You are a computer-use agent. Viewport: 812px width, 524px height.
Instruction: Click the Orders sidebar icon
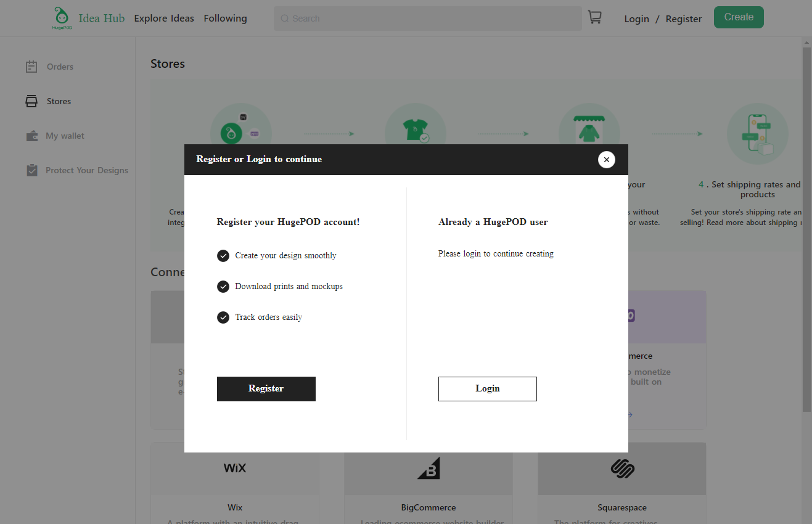click(31, 67)
